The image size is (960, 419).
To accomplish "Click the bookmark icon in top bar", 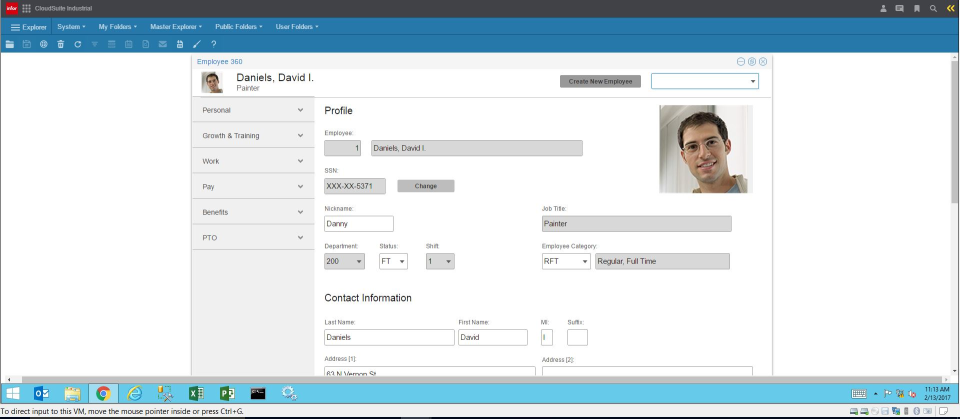I will pyautogui.click(x=916, y=8).
